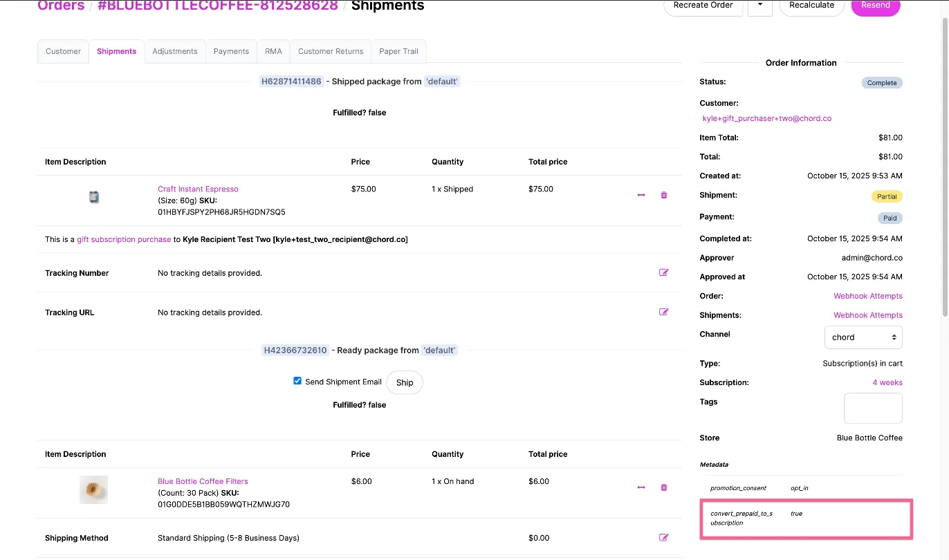Open order #BLUEBOTTLECOFFEE-812528628 breadcrumb

(218, 6)
